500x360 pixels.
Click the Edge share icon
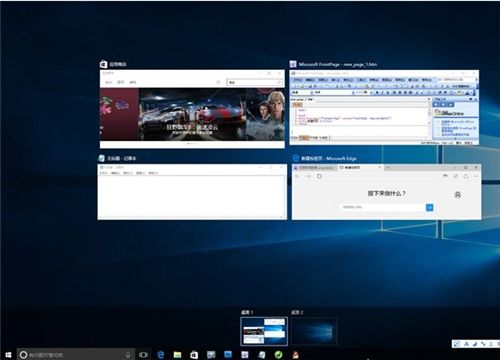pos(466,176)
